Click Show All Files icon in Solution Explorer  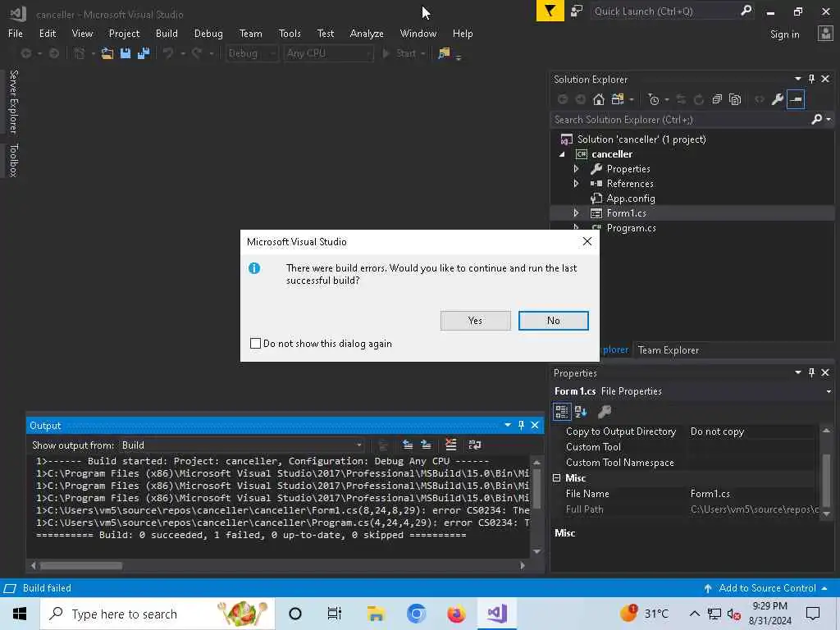coord(736,99)
